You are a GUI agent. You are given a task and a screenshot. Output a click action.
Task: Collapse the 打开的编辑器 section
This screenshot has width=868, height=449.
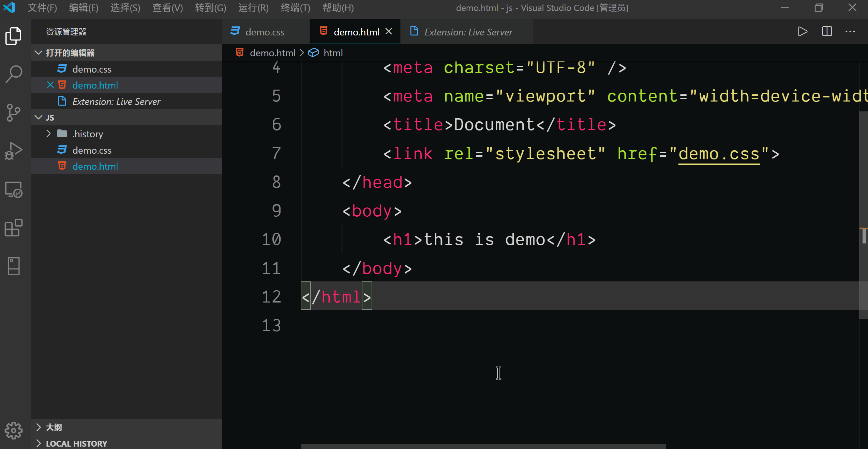39,53
